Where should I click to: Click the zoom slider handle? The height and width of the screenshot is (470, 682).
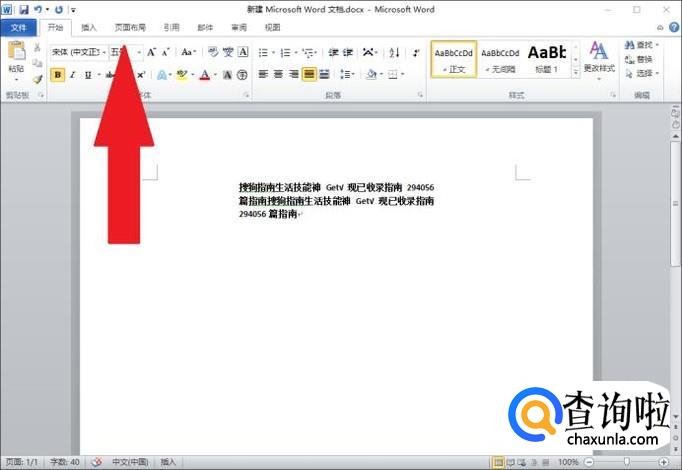(x=627, y=462)
